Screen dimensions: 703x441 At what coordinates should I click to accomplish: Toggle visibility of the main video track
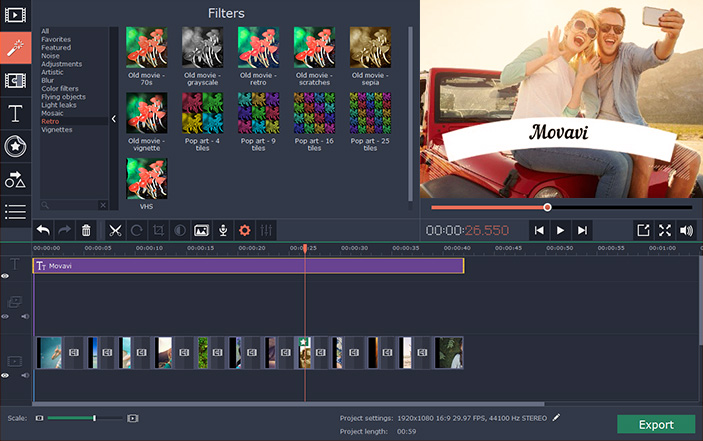point(5,375)
